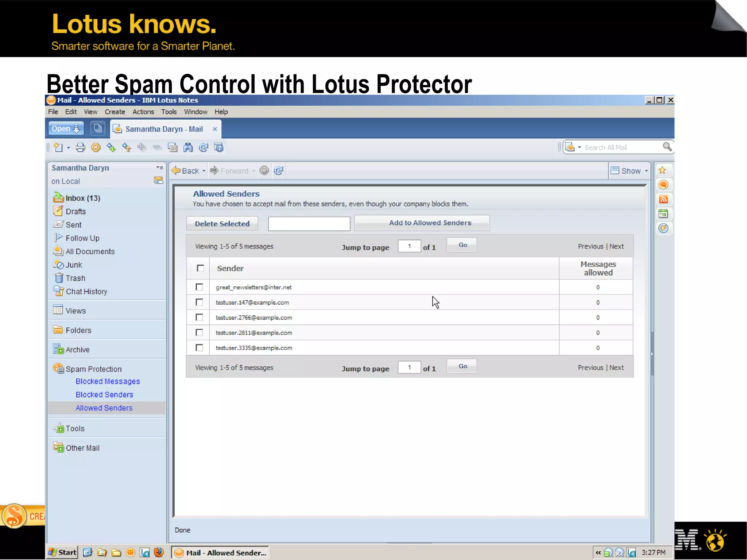Click the upper Jump to page field
This screenshot has height=560, width=747.
click(409, 246)
